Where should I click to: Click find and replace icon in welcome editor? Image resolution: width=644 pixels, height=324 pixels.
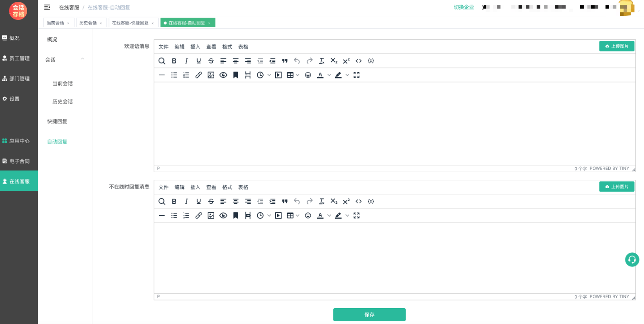(x=162, y=61)
